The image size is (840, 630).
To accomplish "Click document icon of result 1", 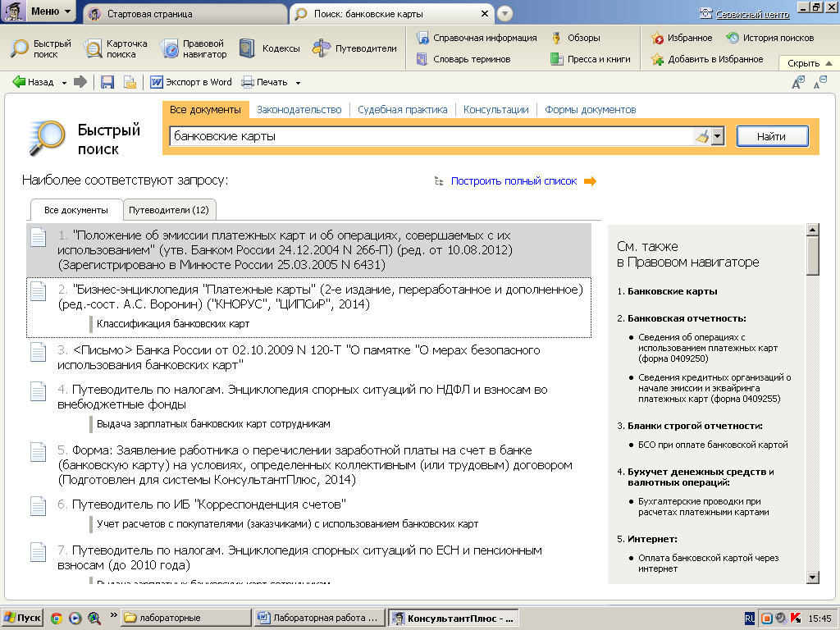I will 38,237.
